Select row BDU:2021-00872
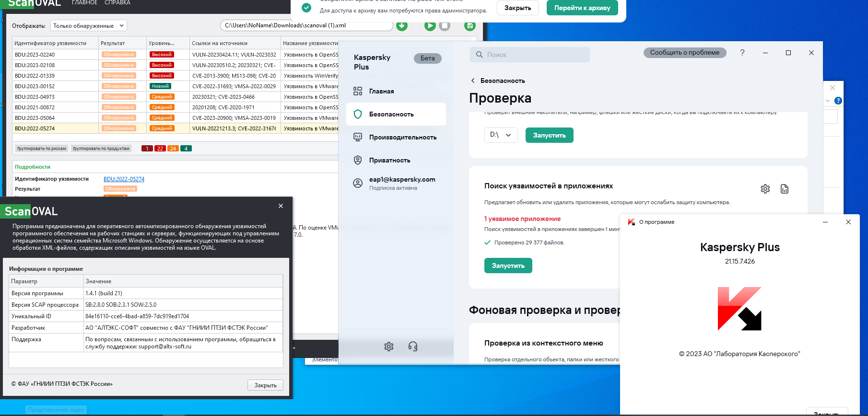Image resolution: width=868 pixels, height=416 pixels. (176, 107)
